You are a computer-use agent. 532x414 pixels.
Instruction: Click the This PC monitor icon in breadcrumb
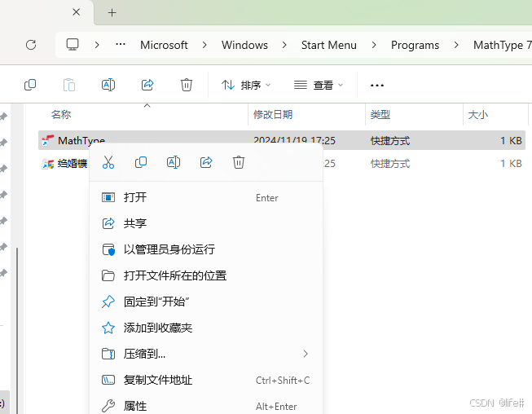[73, 45]
